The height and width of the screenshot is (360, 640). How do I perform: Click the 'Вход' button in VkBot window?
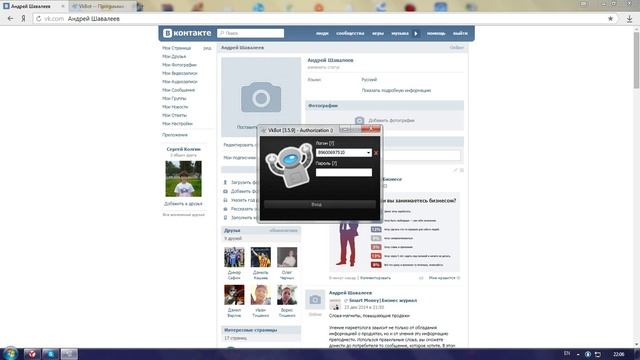(320, 204)
